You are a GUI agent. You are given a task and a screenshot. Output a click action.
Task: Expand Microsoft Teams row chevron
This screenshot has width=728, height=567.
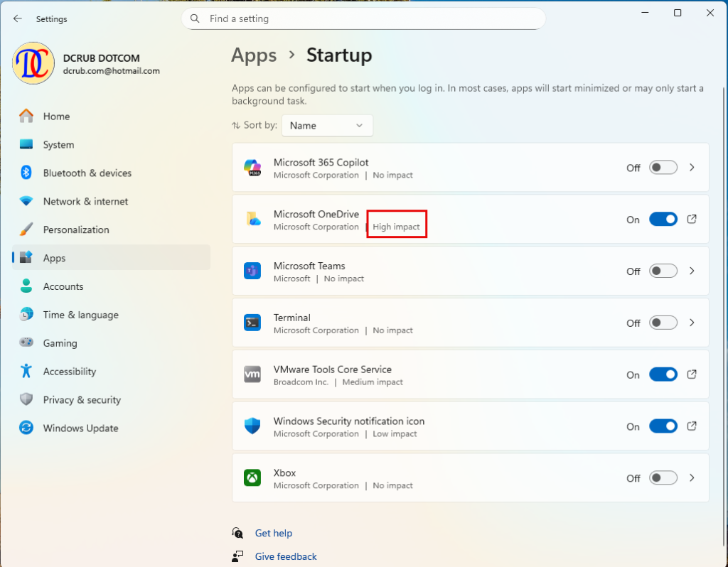(x=692, y=271)
